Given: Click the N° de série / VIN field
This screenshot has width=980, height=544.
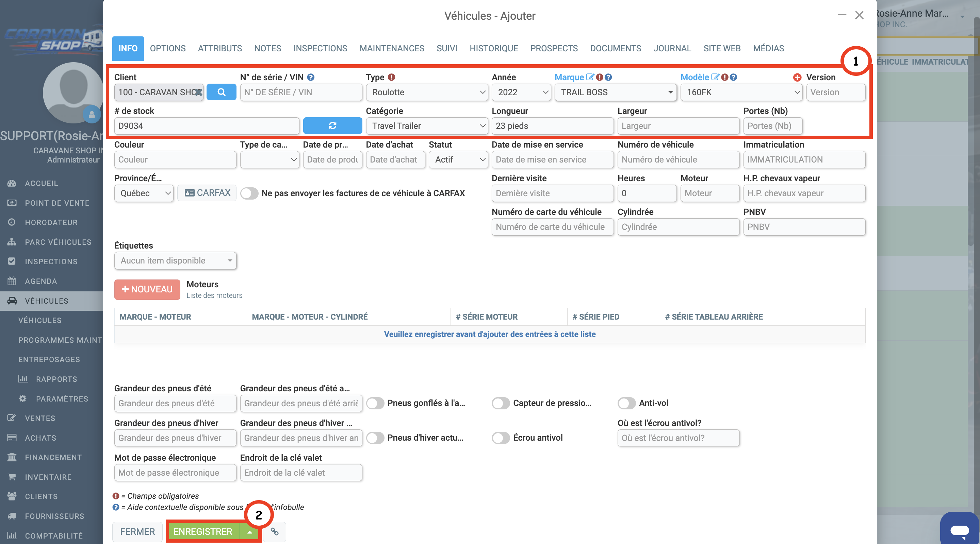Looking at the screenshot, I should point(301,92).
